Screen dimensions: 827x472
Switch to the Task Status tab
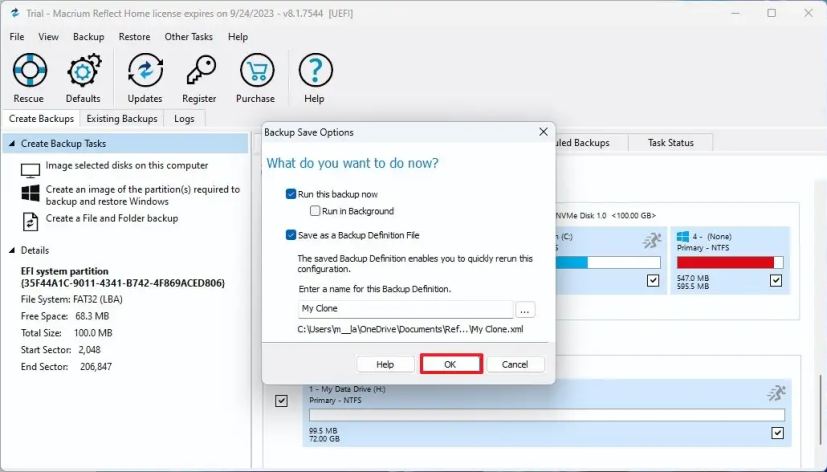(x=670, y=142)
